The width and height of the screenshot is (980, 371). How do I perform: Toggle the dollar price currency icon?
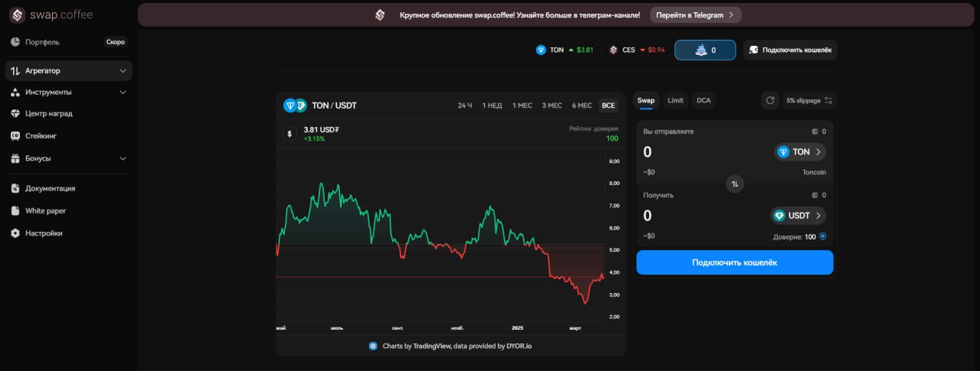tap(289, 133)
